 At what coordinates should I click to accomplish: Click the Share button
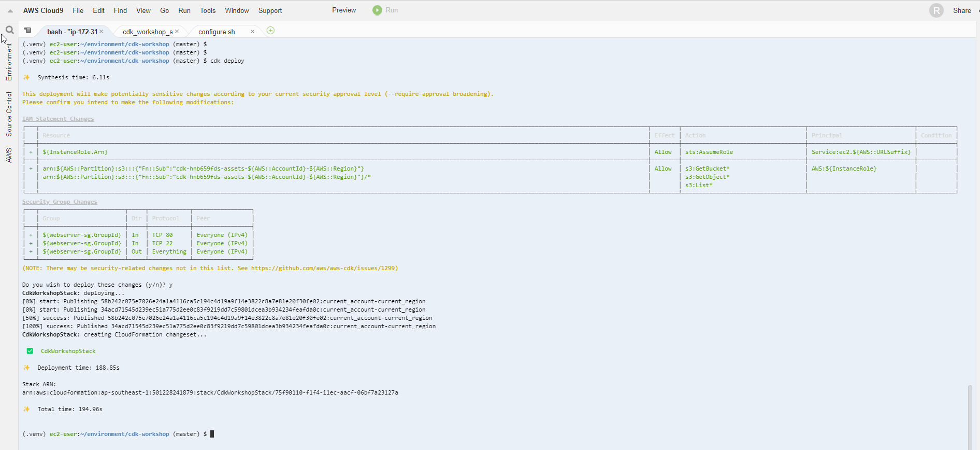962,10
